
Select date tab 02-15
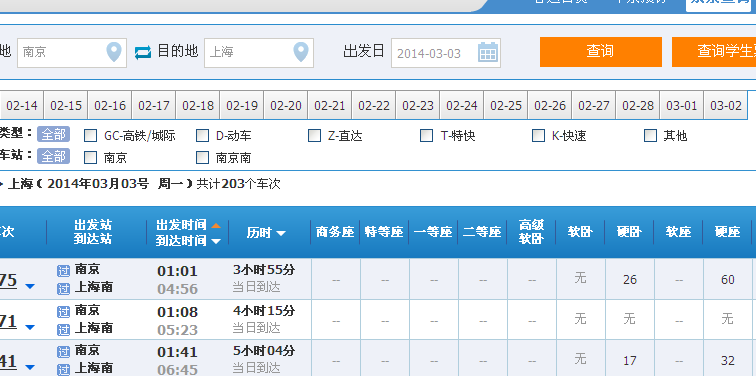[66, 106]
